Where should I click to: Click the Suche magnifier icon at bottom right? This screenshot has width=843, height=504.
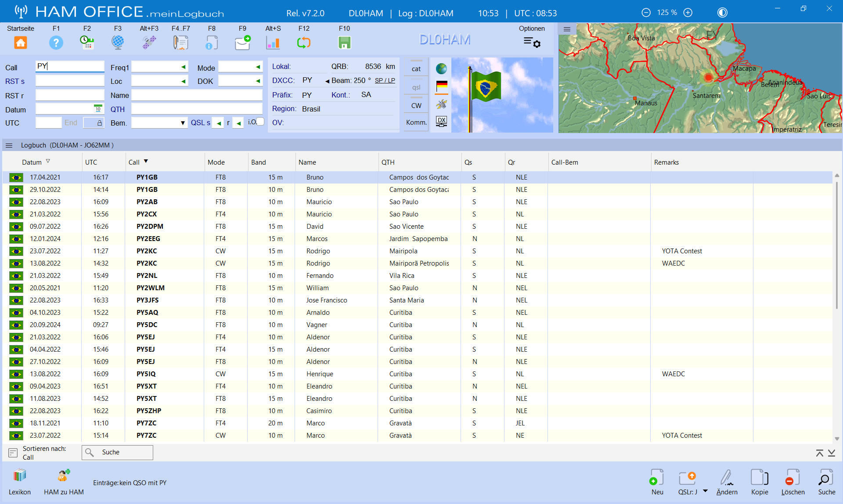[x=826, y=477]
